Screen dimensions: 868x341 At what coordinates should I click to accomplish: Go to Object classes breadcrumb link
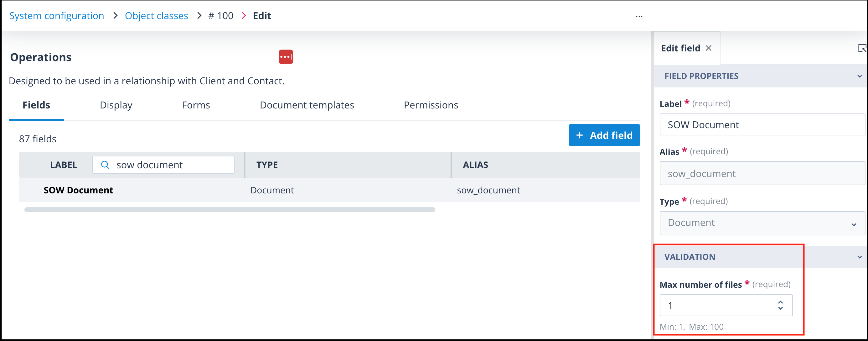pyautogui.click(x=156, y=16)
